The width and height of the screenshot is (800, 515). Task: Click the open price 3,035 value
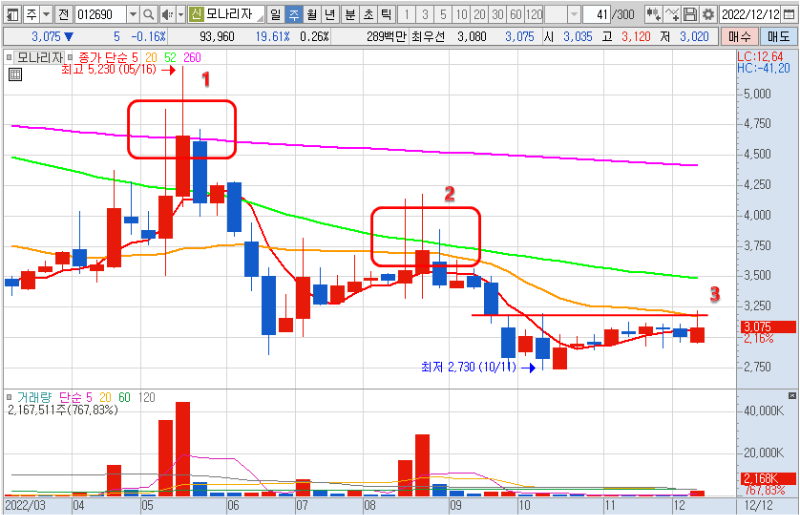pos(578,37)
